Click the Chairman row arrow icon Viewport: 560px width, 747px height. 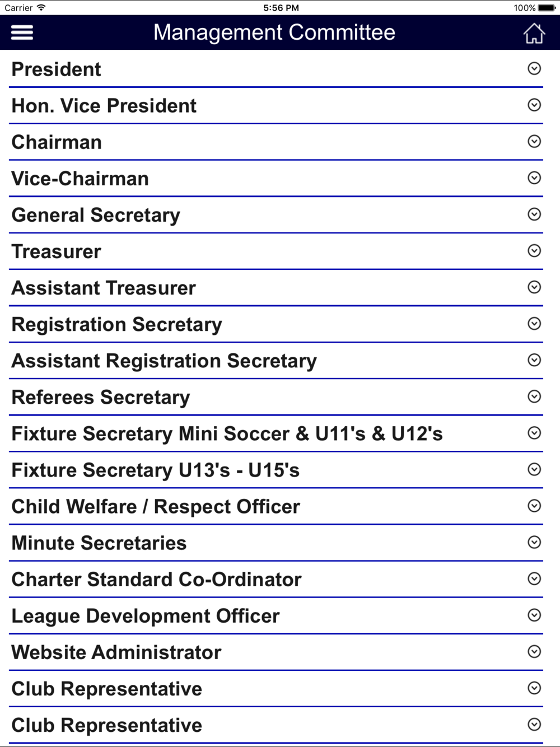(534, 141)
